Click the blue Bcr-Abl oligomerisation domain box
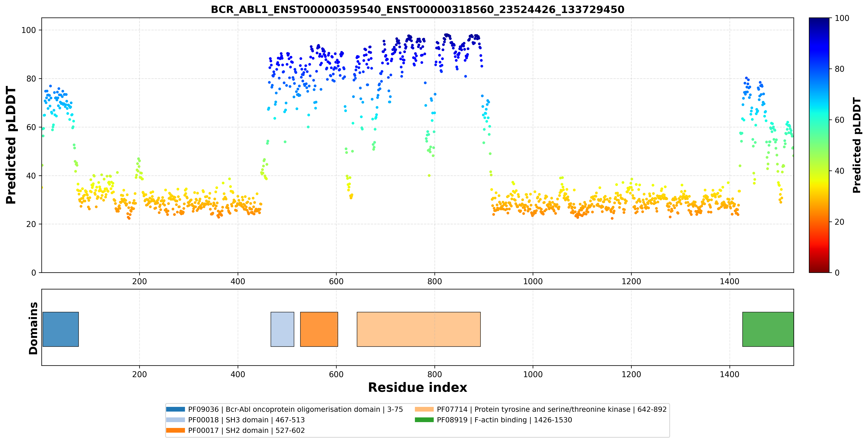 [x=61, y=329]
